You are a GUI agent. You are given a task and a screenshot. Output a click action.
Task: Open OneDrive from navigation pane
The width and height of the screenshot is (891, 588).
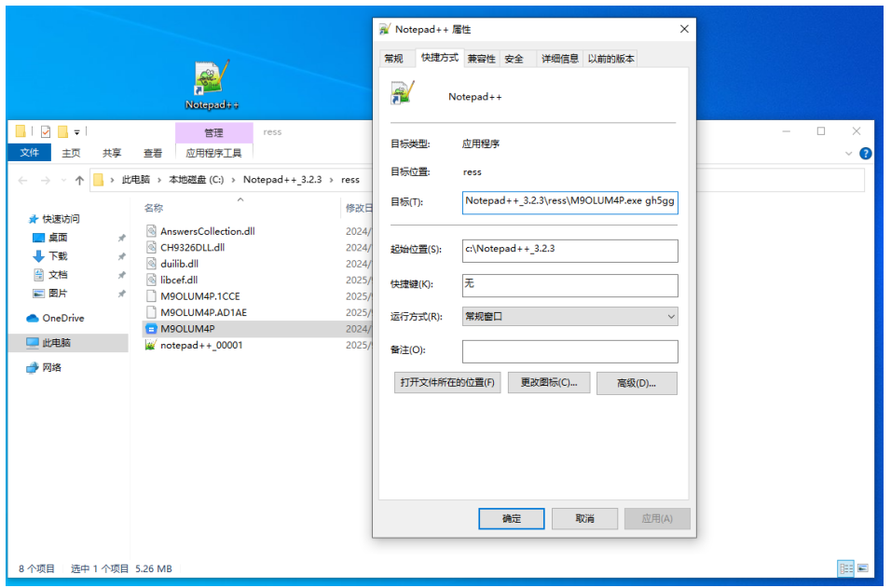pyautogui.click(x=62, y=319)
